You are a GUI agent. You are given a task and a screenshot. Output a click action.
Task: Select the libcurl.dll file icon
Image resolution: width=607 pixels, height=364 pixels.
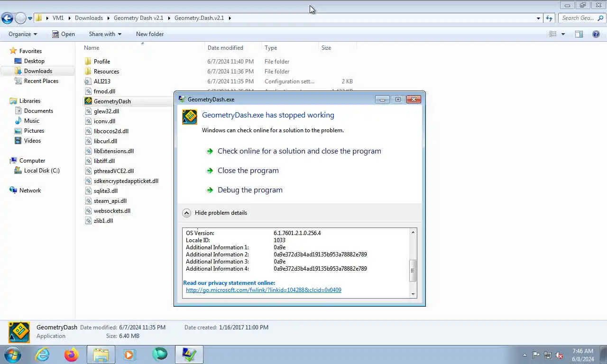click(x=88, y=141)
